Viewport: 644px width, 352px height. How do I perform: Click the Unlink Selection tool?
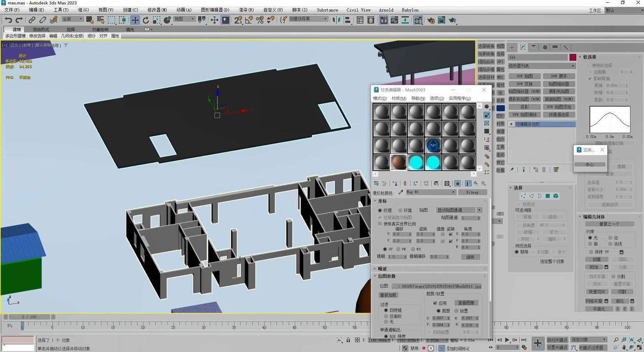(x=42, y=20)
